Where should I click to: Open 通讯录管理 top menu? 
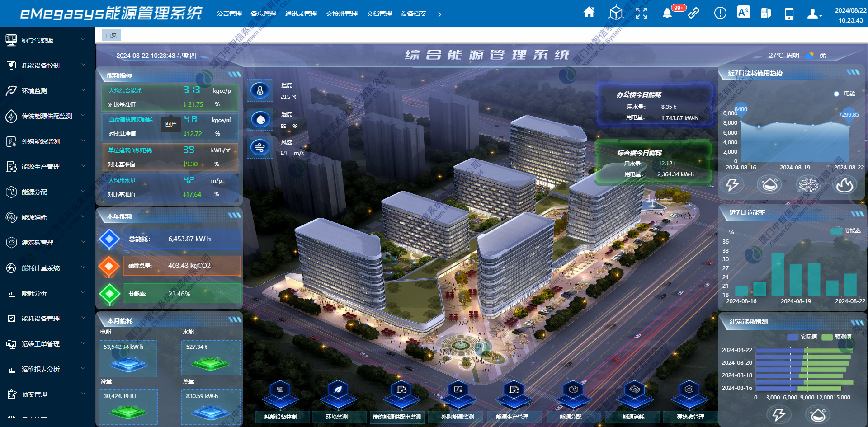point(301,14)
